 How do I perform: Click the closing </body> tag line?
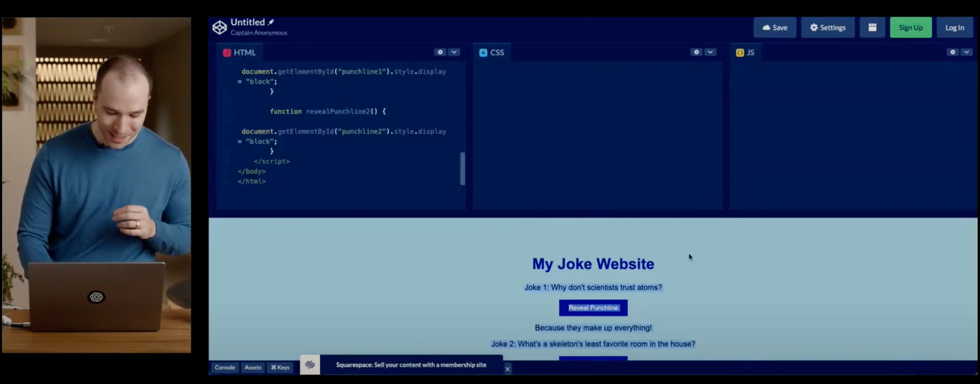click(251, 172)
